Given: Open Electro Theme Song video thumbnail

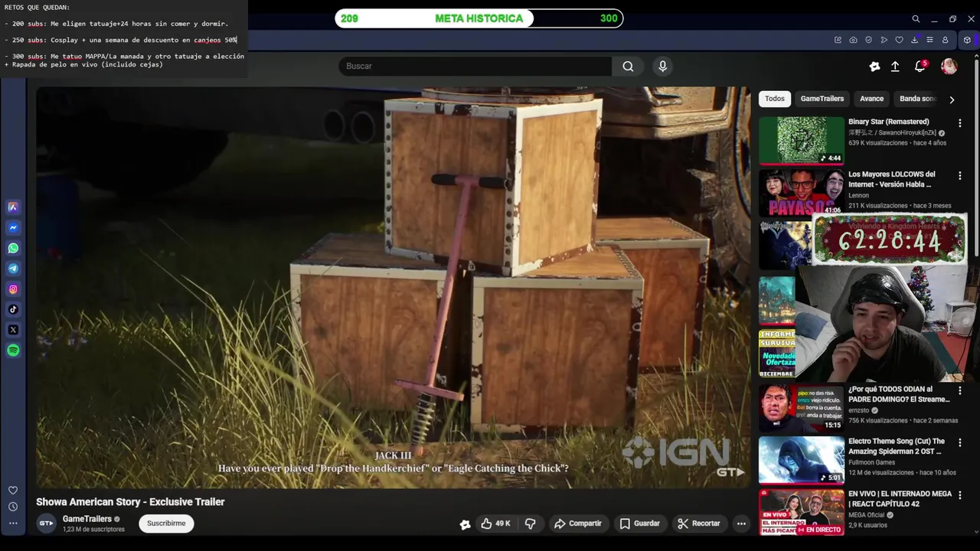Looking at the screenshot, I should click(801, 460).
